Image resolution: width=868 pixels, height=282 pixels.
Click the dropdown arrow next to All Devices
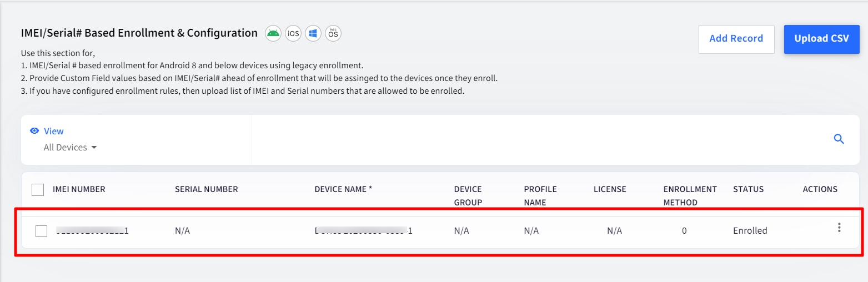[94, 148]
